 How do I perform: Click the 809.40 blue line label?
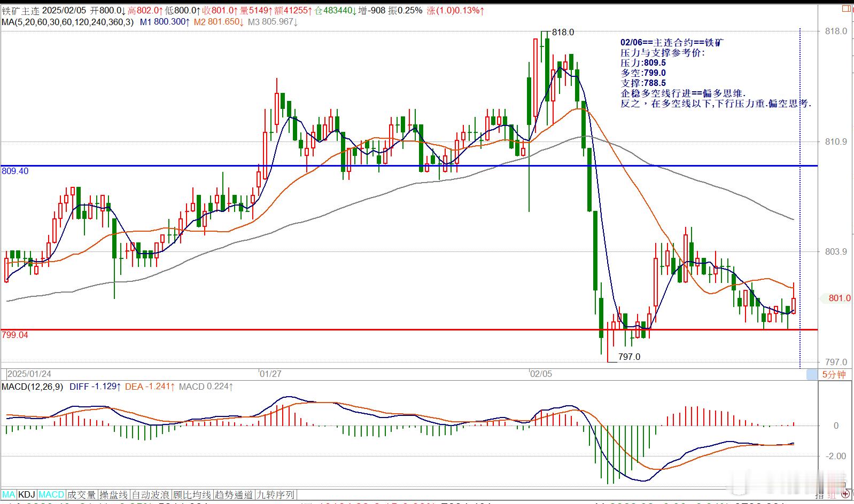point(15,171)
